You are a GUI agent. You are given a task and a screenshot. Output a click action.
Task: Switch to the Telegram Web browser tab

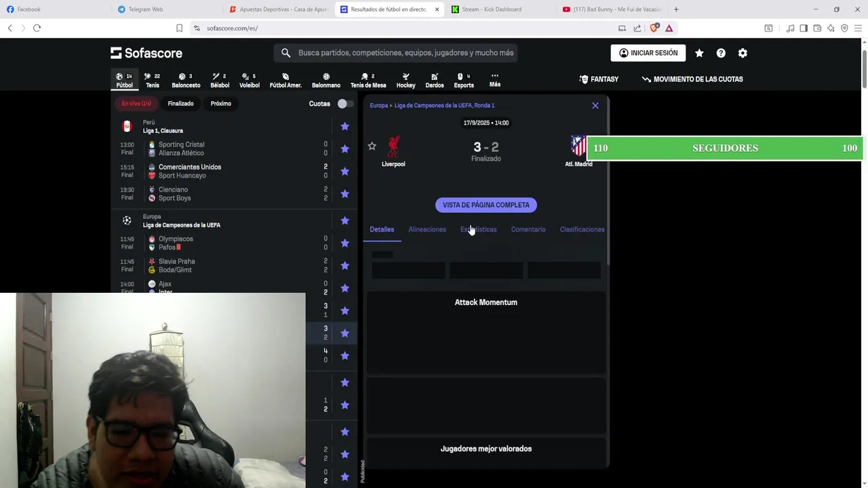coord(165,9)
